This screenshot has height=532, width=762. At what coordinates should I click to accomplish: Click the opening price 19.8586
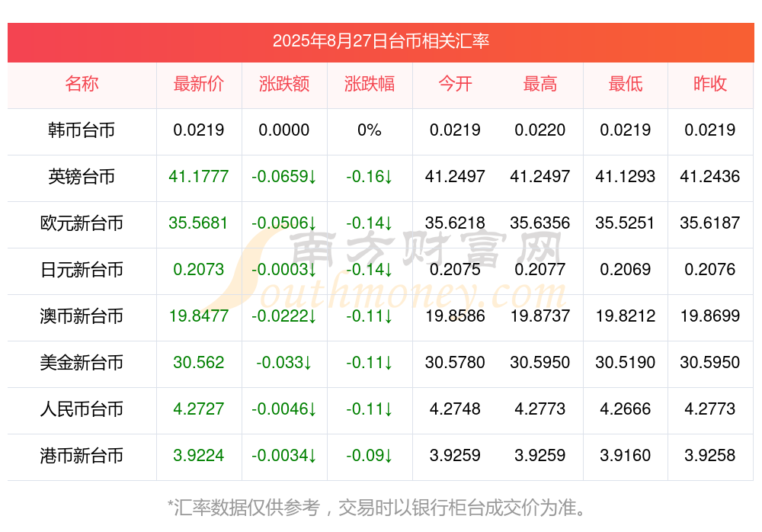point(455,316)
